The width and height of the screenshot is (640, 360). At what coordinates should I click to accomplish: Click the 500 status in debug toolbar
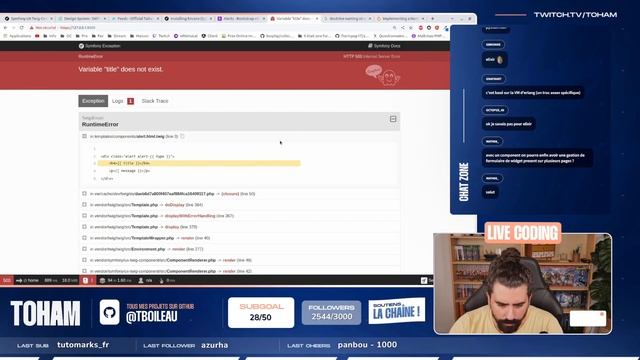(7, 280)
